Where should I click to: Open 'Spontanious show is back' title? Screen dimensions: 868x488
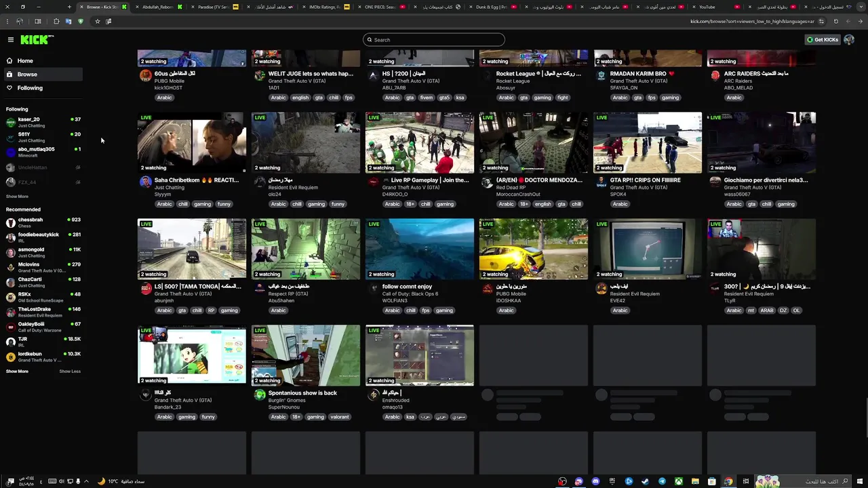302,393
